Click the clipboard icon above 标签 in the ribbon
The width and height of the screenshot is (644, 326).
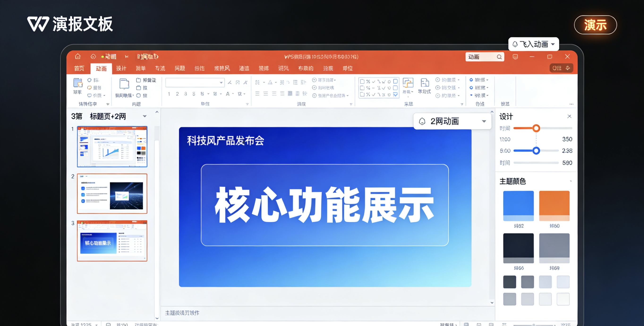tap(139, 80)
